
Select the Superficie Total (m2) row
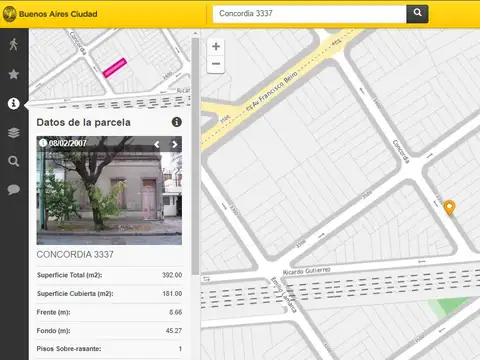(x=109, y=275)
